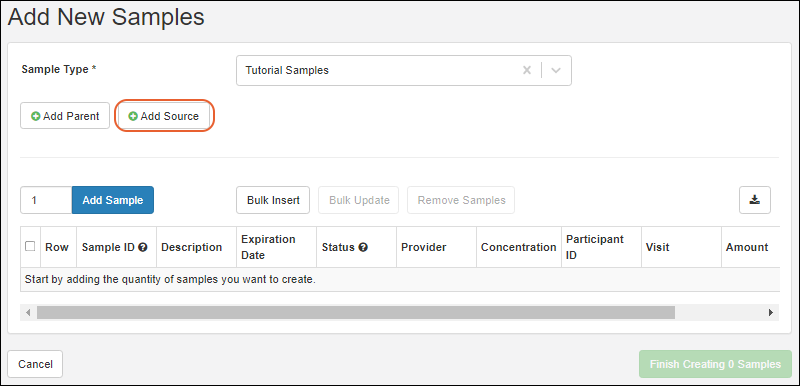
Task: Clear the Tutorial Samples selection with X
Action: 527,70
